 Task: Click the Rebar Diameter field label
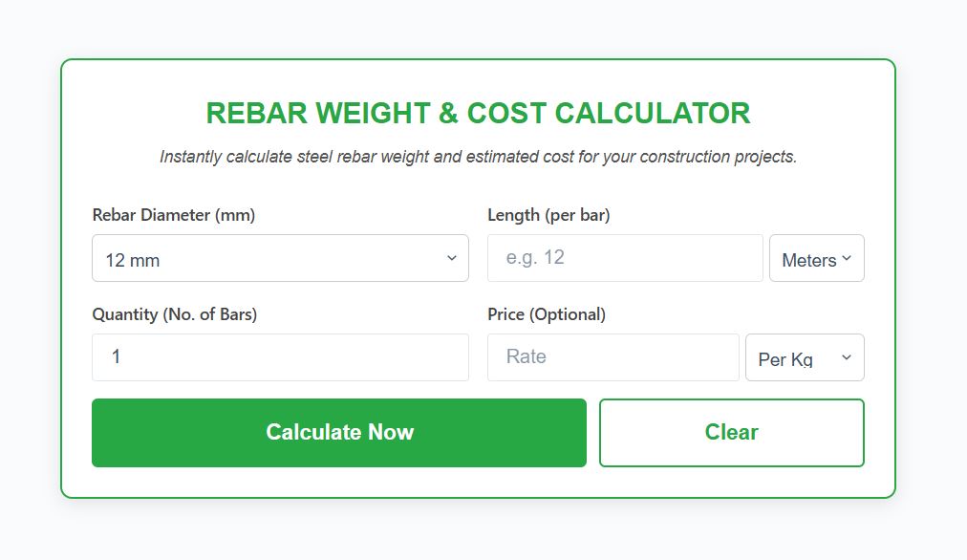[x=173, y=215]
